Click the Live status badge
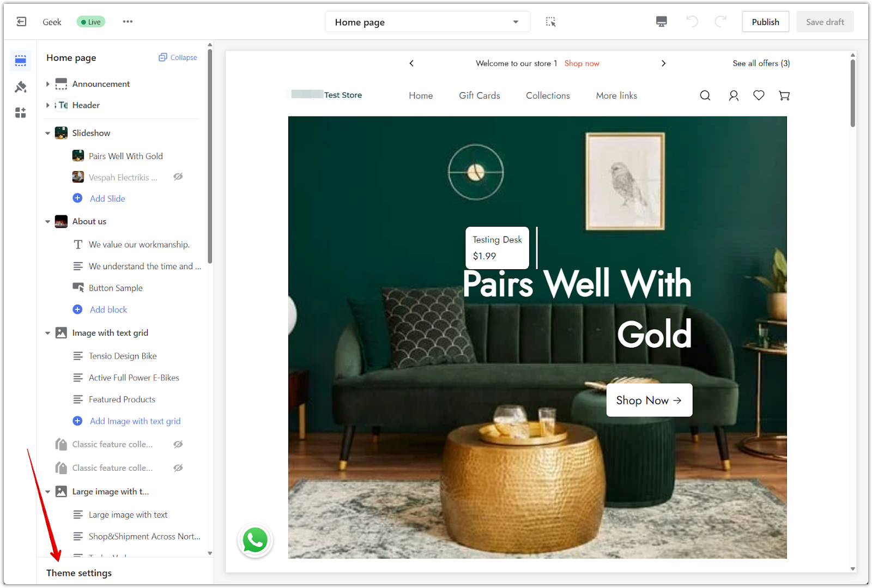This screenshot has height=588, width=872. [91, 22]
